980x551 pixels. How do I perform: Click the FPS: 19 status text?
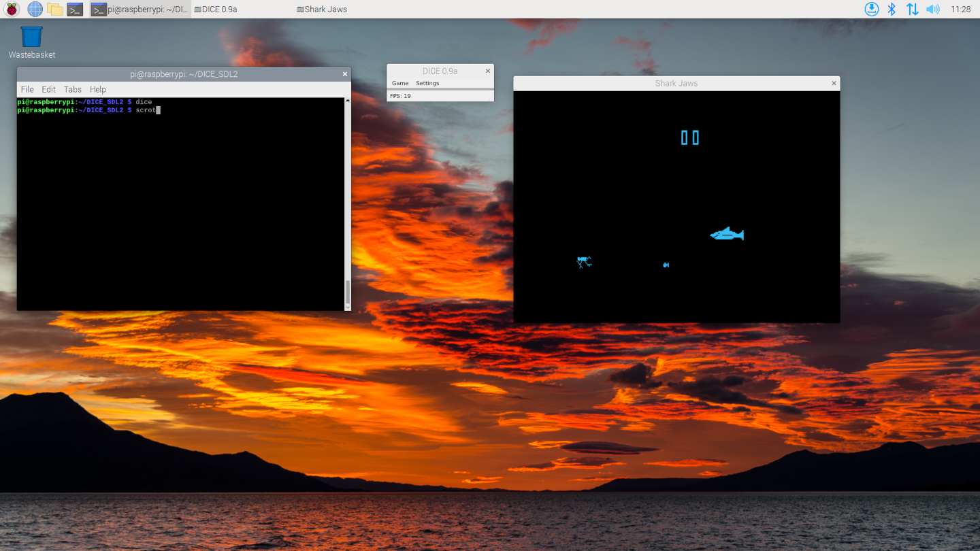[x=400, y=96]
